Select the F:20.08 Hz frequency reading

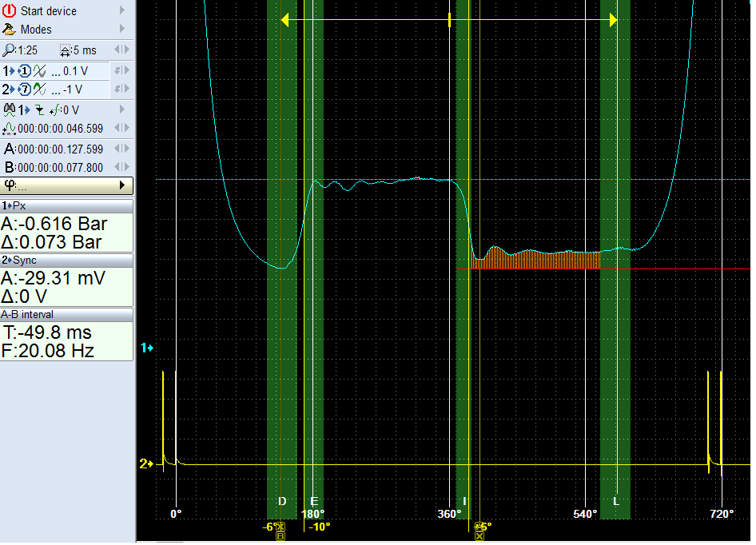coord(48,351)
